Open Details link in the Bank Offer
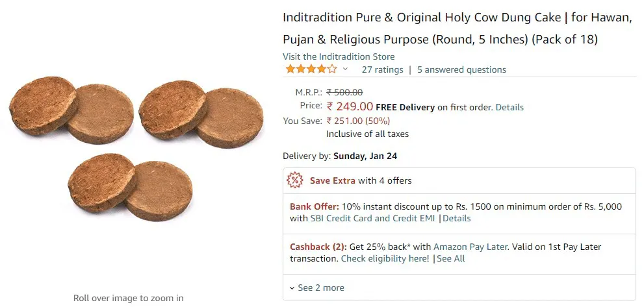 pyautogui.click(x=457, y=218)
